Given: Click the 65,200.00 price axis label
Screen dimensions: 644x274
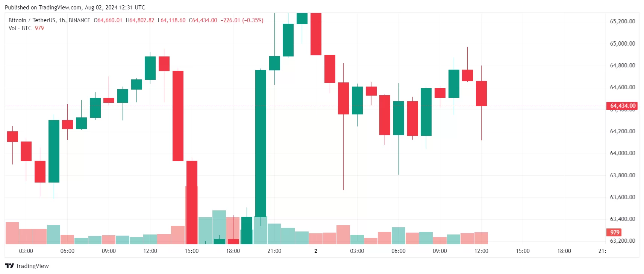Looking at the screenshot, I should pyautogui.click(x=622, y=21).
